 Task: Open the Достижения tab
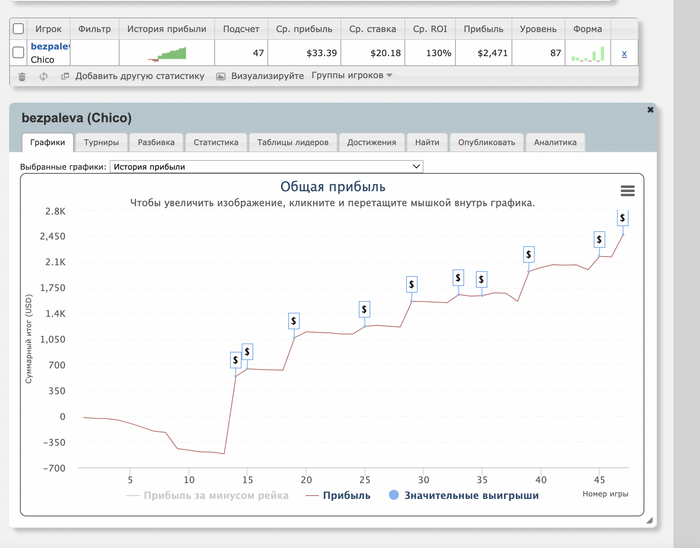point(372,142)
